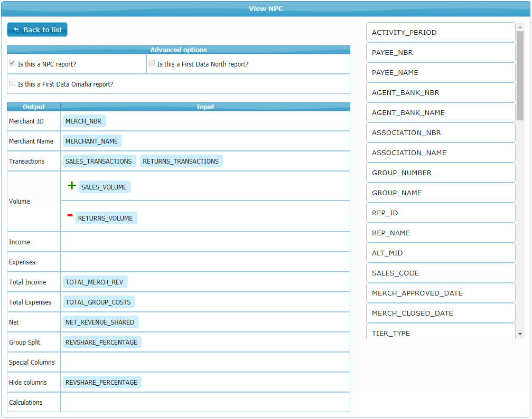Image resolution: width=532 pixels, height=419 pixels.
Task: Pick the PAYEE_NAME field item
Action: point(440,73)
